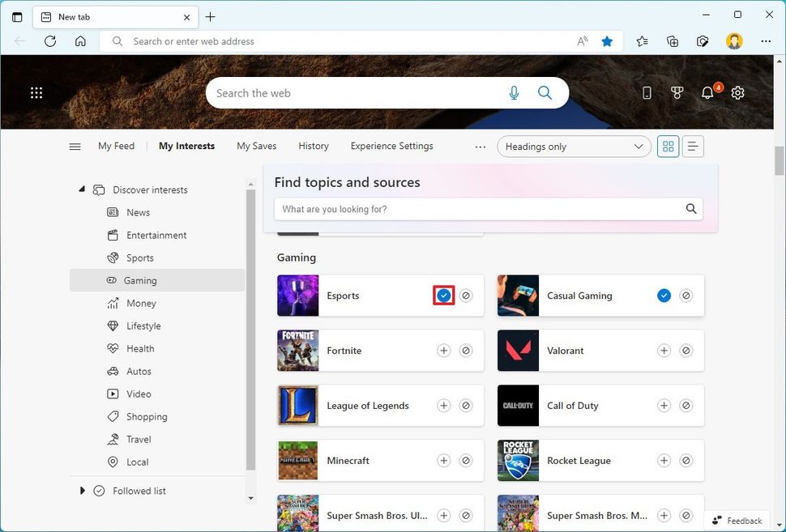Open the Headings only dropdown
The width and height of the screenshot is (786, 532).
tap(573, 147)
